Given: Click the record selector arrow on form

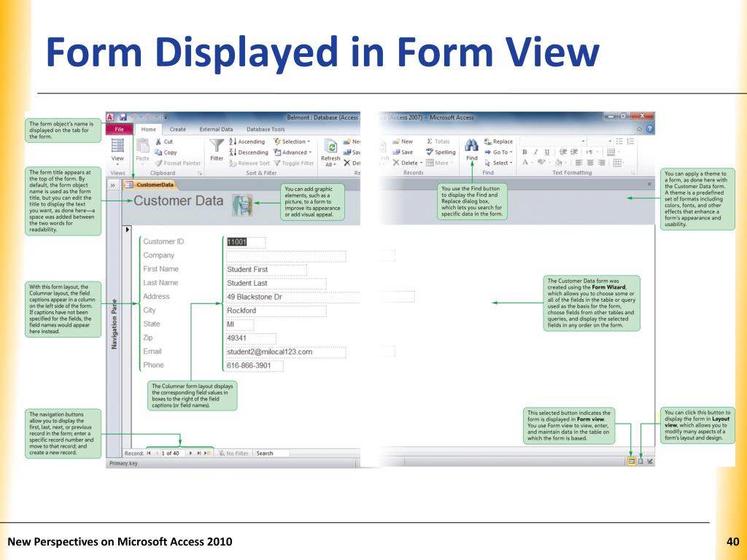Looking at the screenshot, I should 127,230.
